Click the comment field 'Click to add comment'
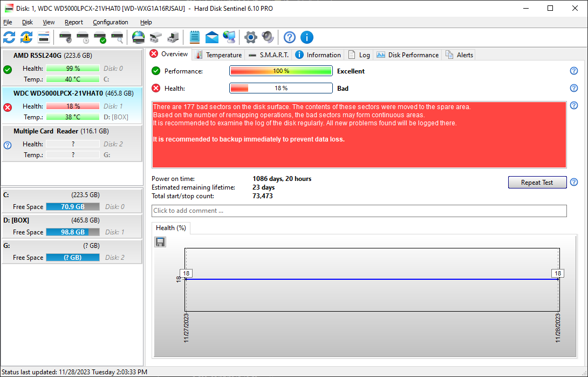Screen dimensions: 588x377 click(x=359, y=211)
